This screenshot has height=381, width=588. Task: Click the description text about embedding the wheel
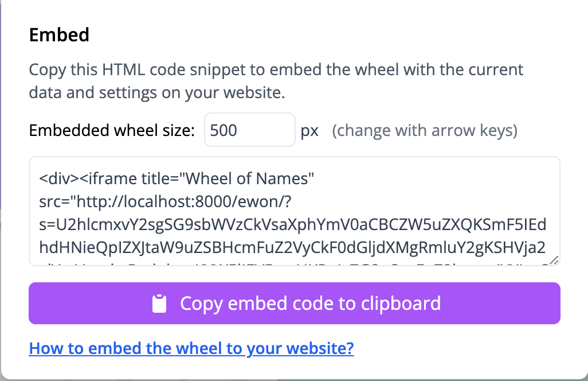[275, 80]
